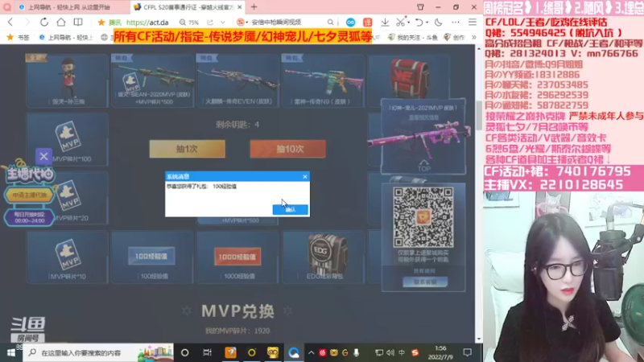This screenshot has height=362, width=644.
Task: Open the downloads arrow icon
Action: pos(385,23)
